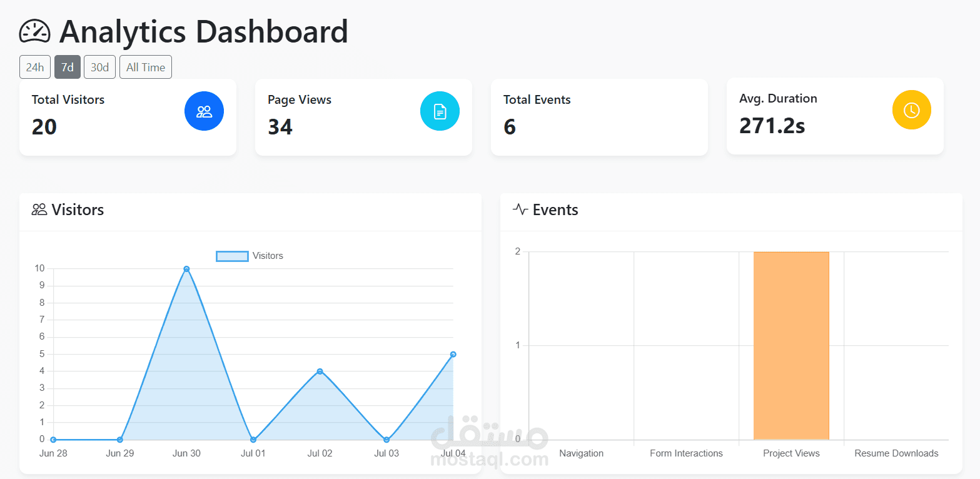The image size is (980, 479).
Task: Click the Page Views value 34
Action: [280, 127]
